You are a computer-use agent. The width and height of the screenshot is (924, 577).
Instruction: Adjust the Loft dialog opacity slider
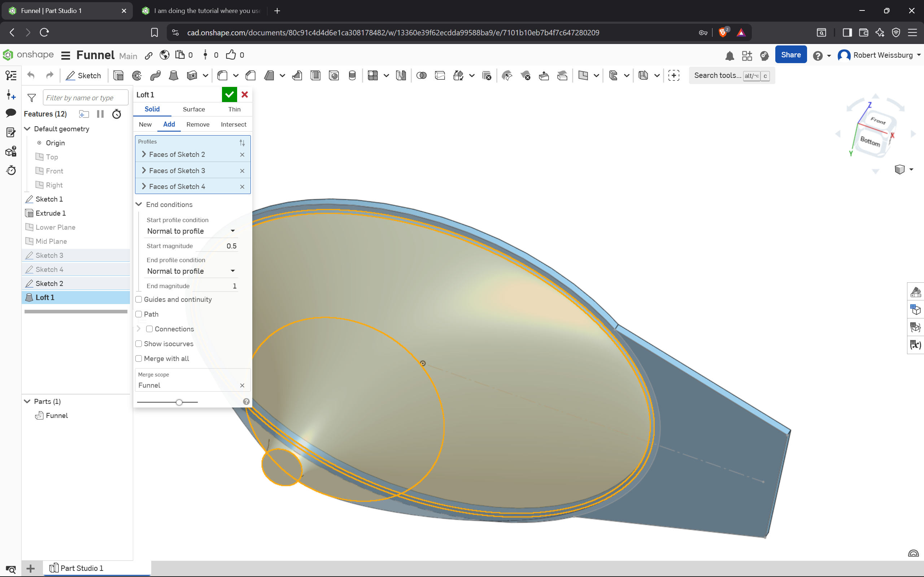[x=179, y=402]
